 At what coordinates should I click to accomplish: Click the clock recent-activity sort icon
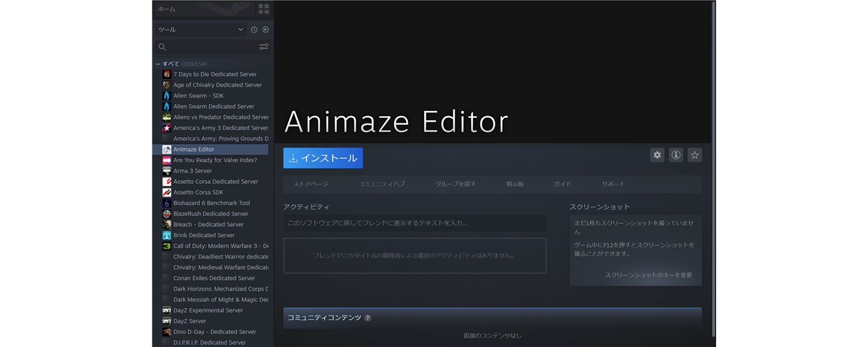coord(254,30)
